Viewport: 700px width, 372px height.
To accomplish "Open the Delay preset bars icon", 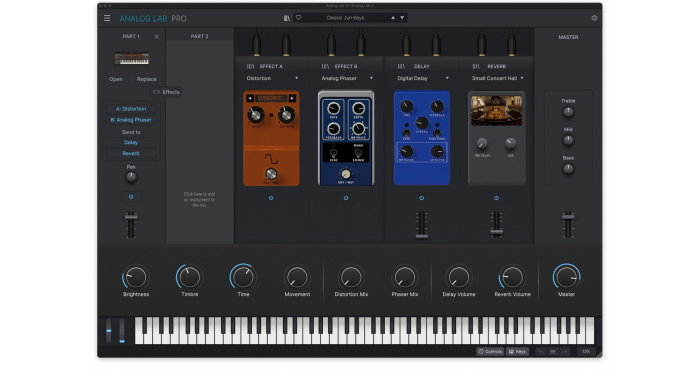I will 401,67.
